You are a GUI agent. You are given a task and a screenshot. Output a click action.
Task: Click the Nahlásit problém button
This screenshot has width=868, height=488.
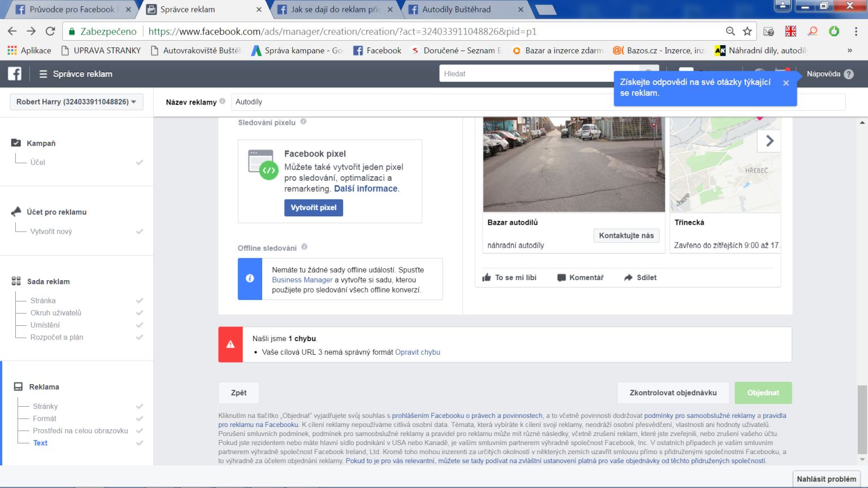click(826, 479)
